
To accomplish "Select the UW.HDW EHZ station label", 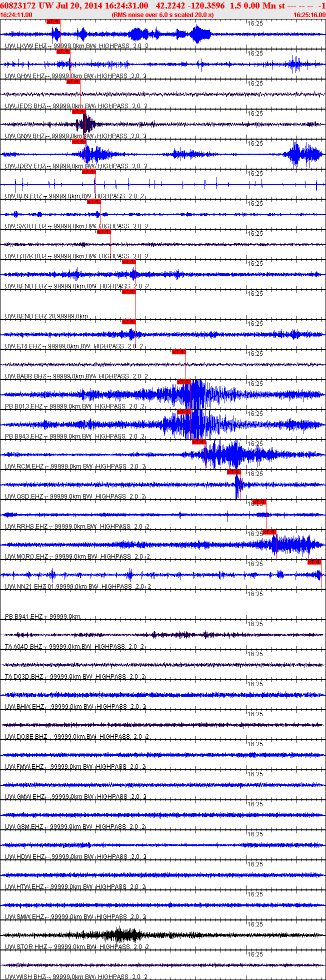I will tap(76, 857).
